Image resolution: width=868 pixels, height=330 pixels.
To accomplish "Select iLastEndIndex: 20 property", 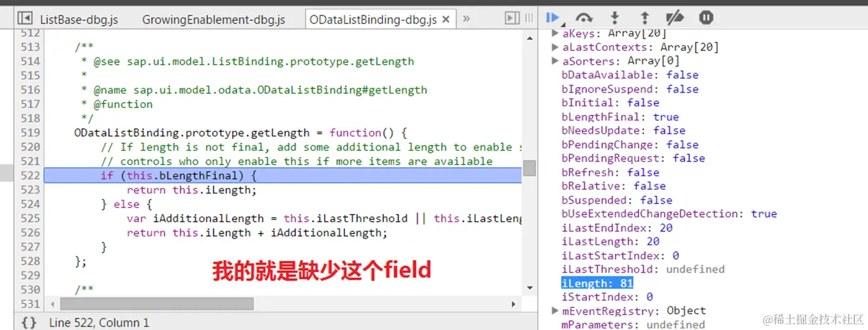I will pos(617,228).
